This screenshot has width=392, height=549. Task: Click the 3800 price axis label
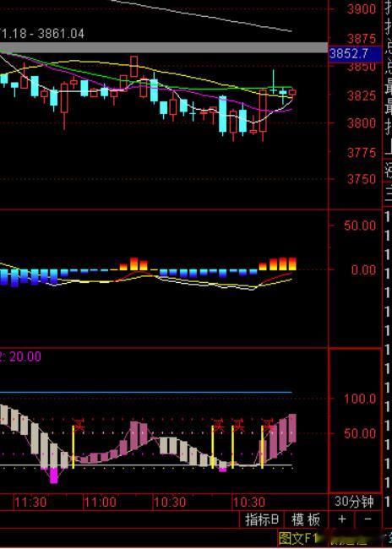point(362,123)
